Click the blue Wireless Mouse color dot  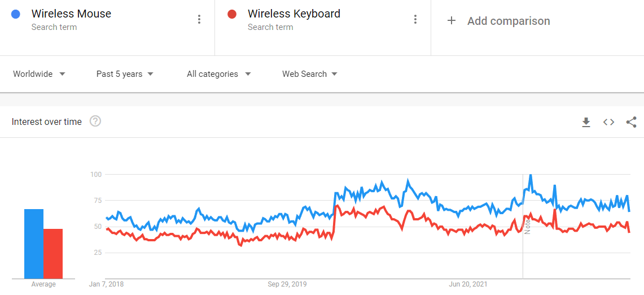click(16, 14)
